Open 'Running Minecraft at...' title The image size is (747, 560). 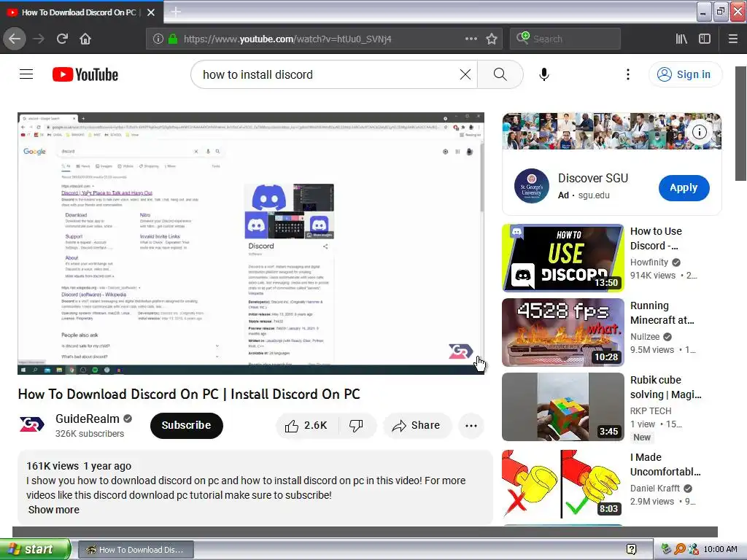(x=662, y=313)
